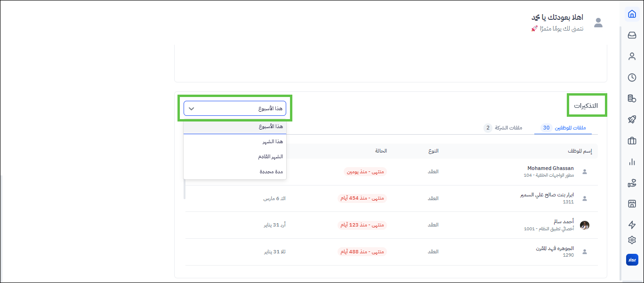Open the coins database icon in sidebar
This screenshot has height=283, width=644.
pos(632,98)
